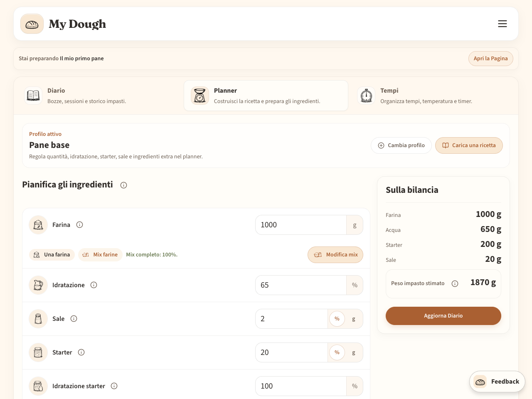Click the Tempi stopwatch icon
532x399 pixels.
pyautogui.click(x=366, y=96)
